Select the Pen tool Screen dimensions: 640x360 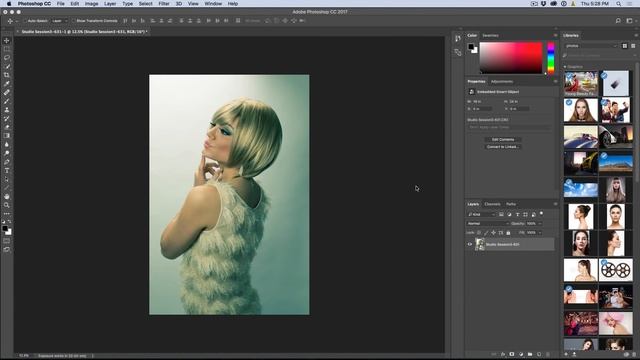point(7,162)
